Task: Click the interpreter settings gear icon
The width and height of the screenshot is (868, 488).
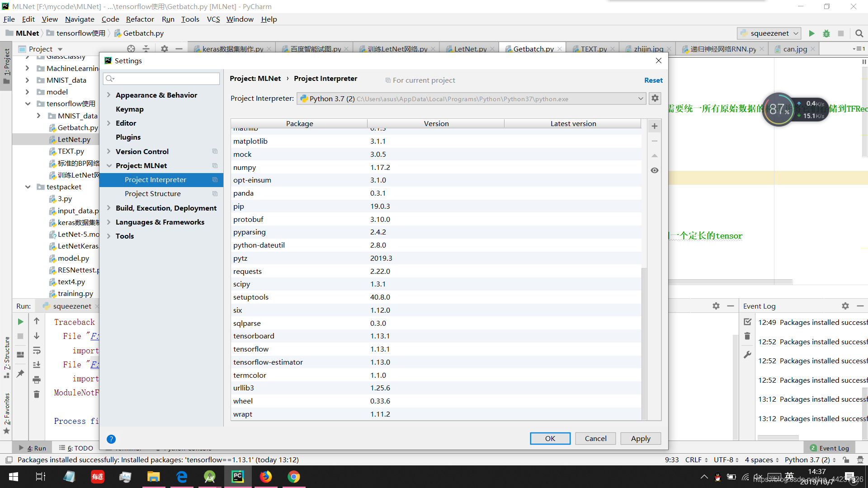Action: pyautogui.click(x=655, y=99)
